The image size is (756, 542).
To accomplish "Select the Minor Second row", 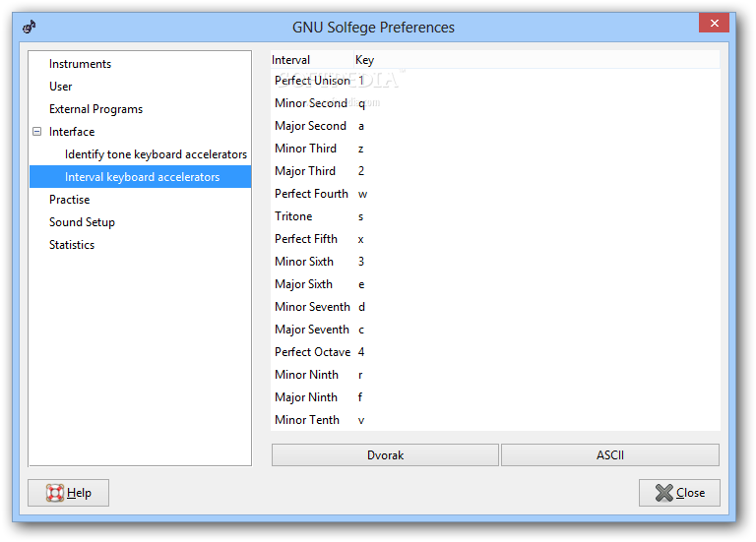I will click(x=496, y=103).
